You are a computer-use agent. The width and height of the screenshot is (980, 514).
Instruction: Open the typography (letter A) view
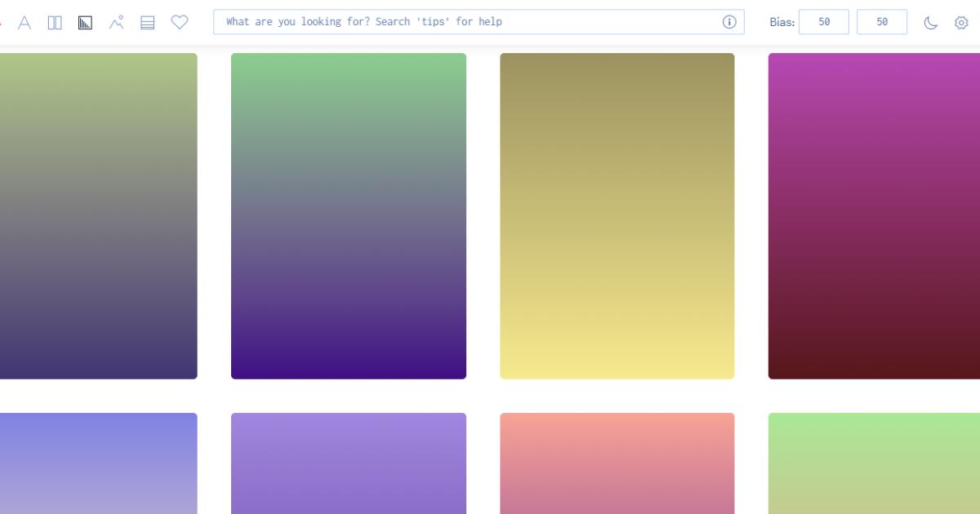pos(24,23)
